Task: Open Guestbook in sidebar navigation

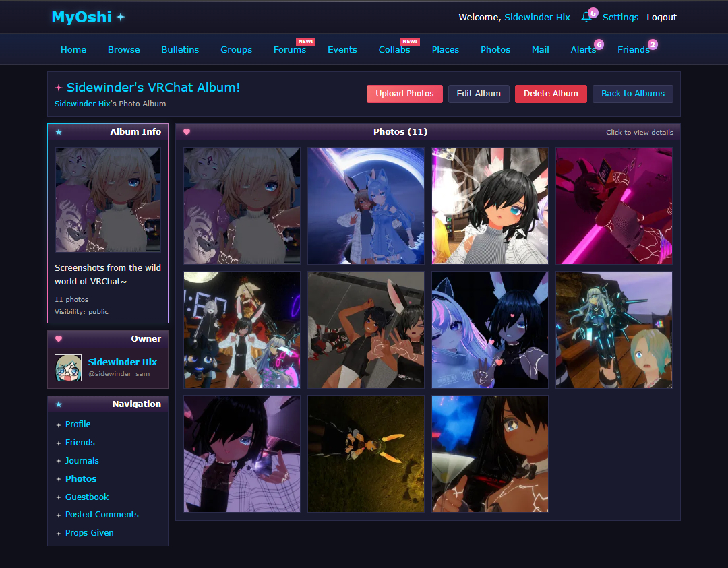Action: [87, 497]
